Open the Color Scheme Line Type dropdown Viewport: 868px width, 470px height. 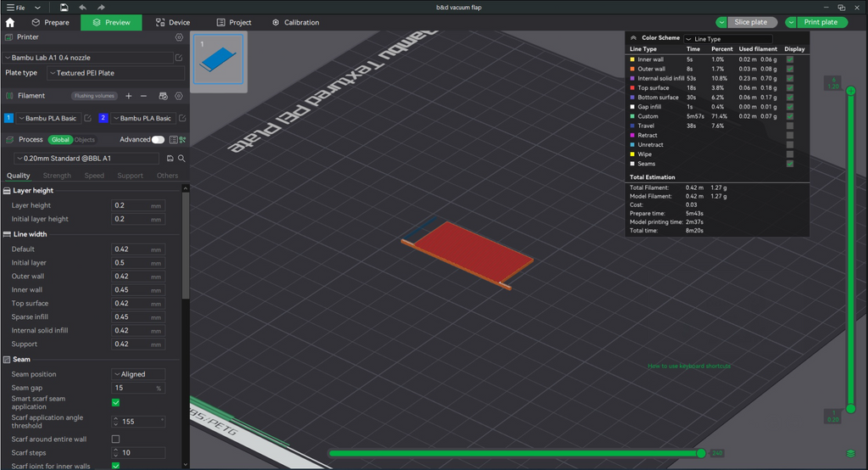pyautogui.click(x=728, y=39)
